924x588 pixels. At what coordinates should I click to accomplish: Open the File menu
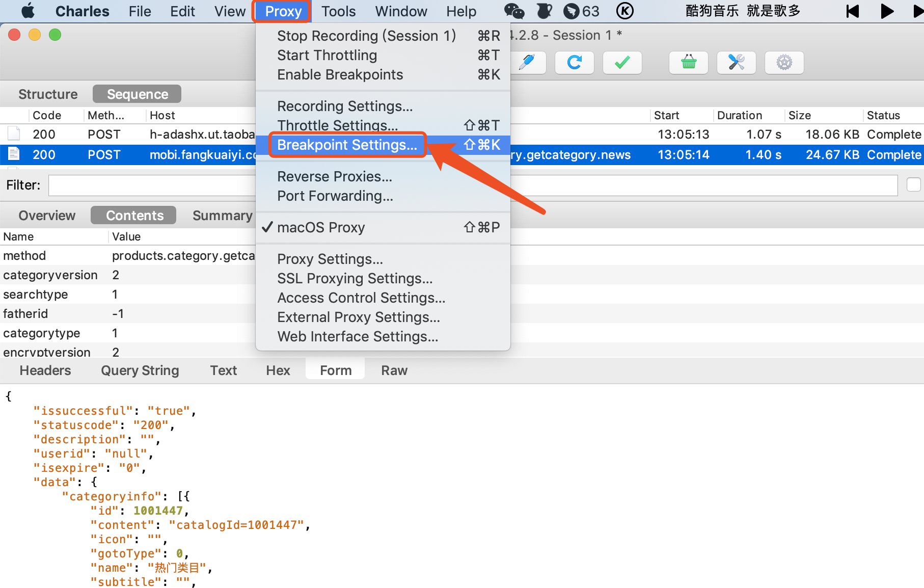tap(140, 11)
